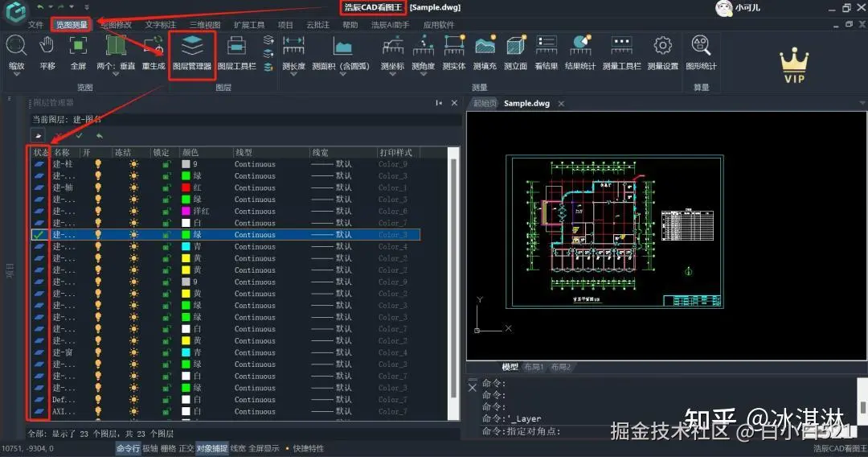Open the 文字标注 ribbon tab
This screenshot has width=868, height=457.
pyautogui.click(x=161, y=25)
